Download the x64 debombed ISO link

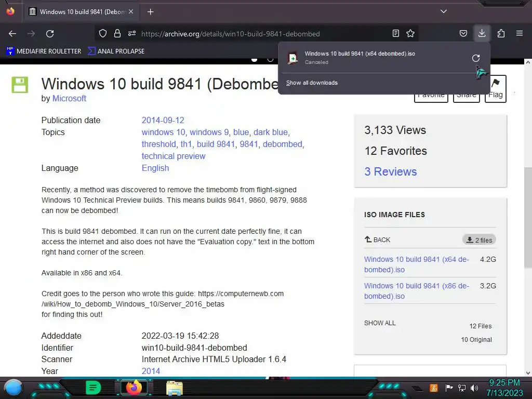point(416,264)
